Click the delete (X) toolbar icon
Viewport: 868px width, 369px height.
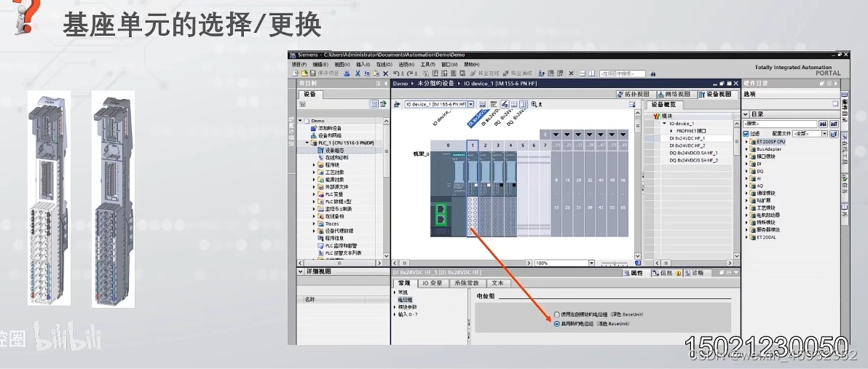coord(385,73)
